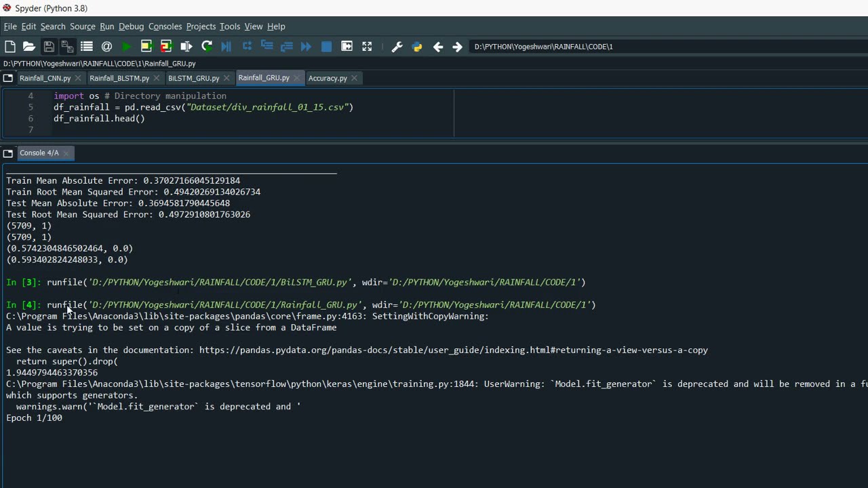Open the File menu
The image size is (868, 488).
point(10,26)
